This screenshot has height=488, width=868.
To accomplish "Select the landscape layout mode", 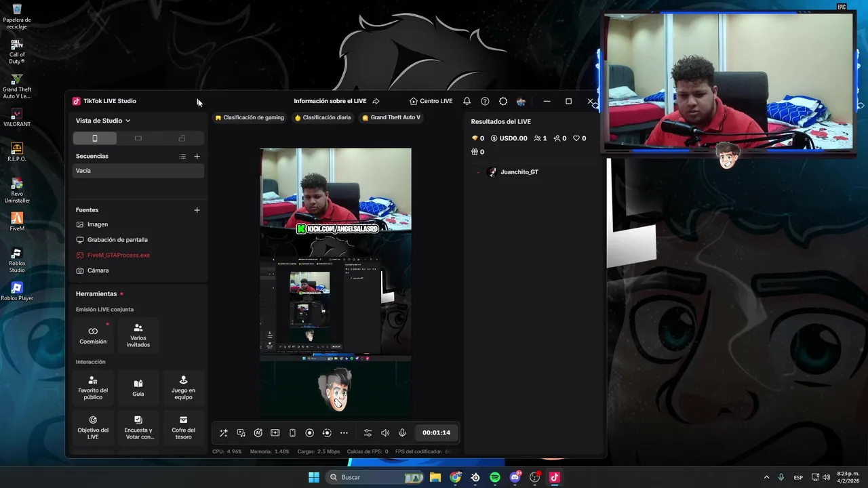I will pos(138,138).
